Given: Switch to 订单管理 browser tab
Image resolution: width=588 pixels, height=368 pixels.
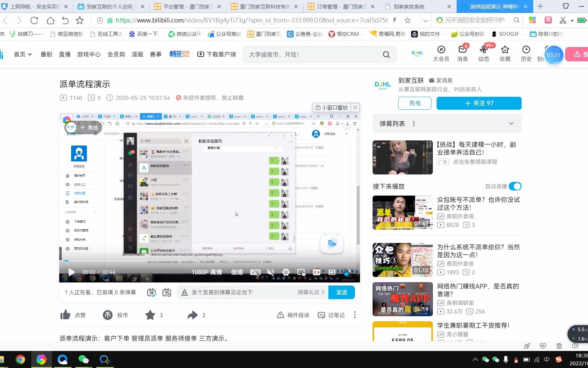Looking at the screenshot, I should [341, 6].
